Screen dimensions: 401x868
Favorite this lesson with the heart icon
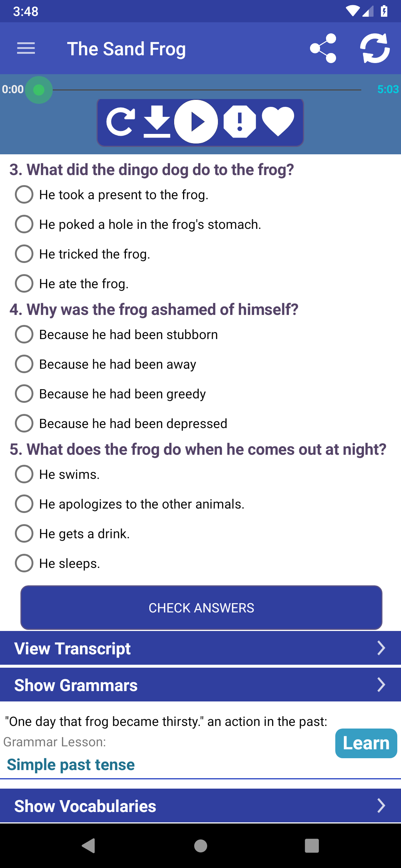coord(278,121)
